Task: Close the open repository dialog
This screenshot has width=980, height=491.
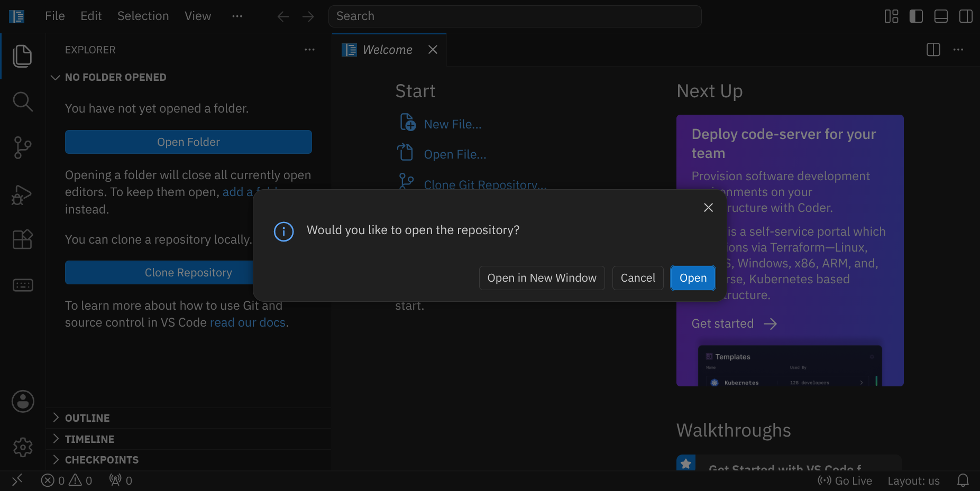Action: coord(709,208)
